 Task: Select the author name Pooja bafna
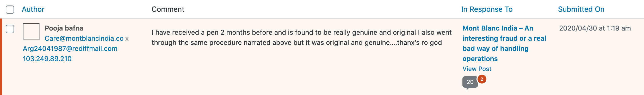click(64, 28)
